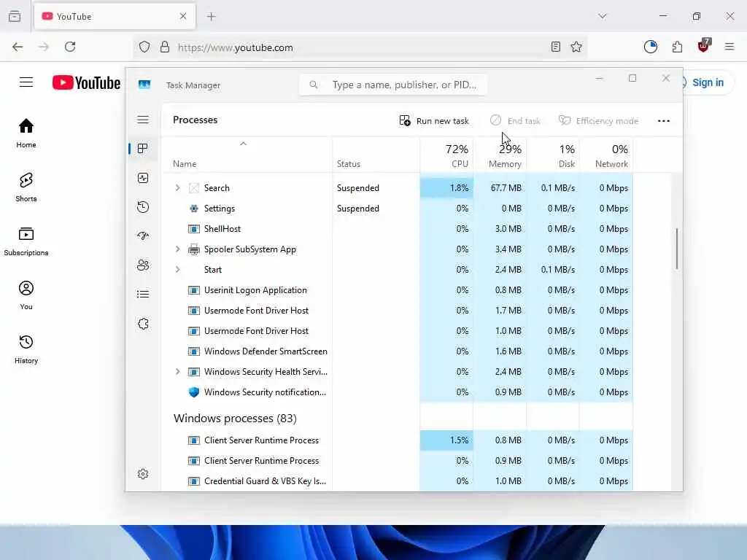
Task: Expand Windows Security Health Service group
Action: 178,371
